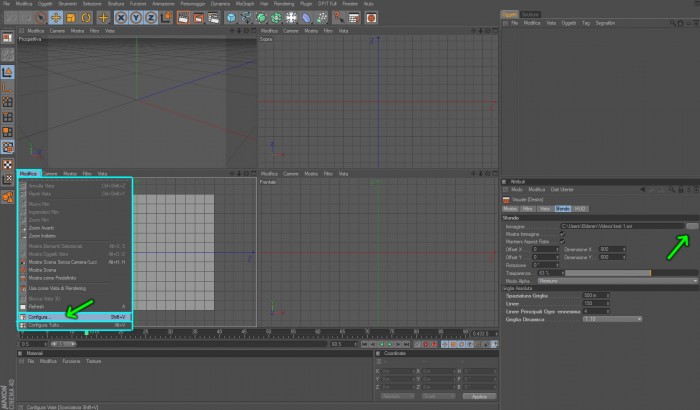Toggle Mantieni Aspect Ratio checkbox
This screenshot has height=410, width=700.
[562, 242]
